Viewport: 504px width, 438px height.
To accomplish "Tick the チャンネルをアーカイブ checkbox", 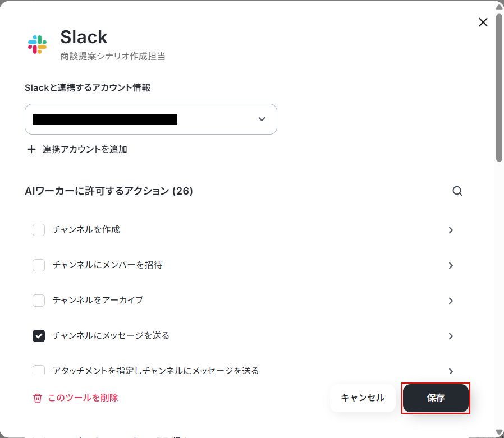I will (x=39, y=301).
